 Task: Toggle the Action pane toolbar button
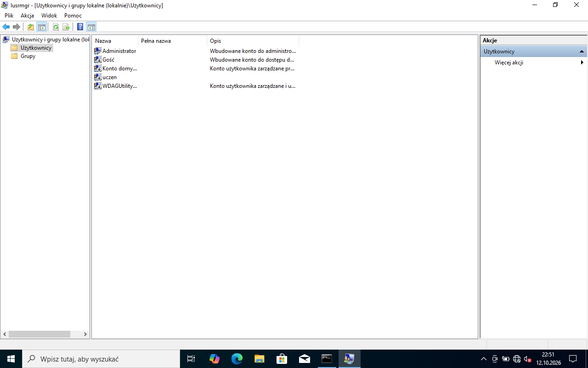pos(91,27)
